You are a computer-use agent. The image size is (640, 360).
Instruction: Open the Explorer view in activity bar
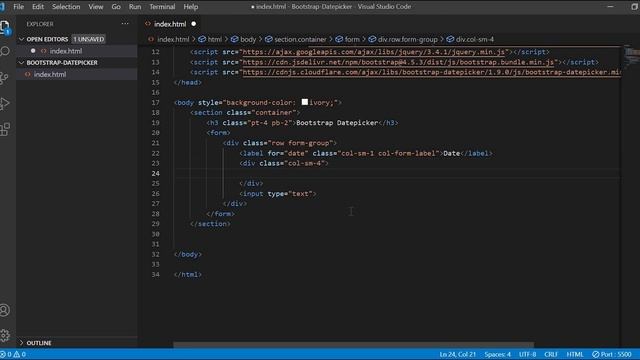point(5,27)
